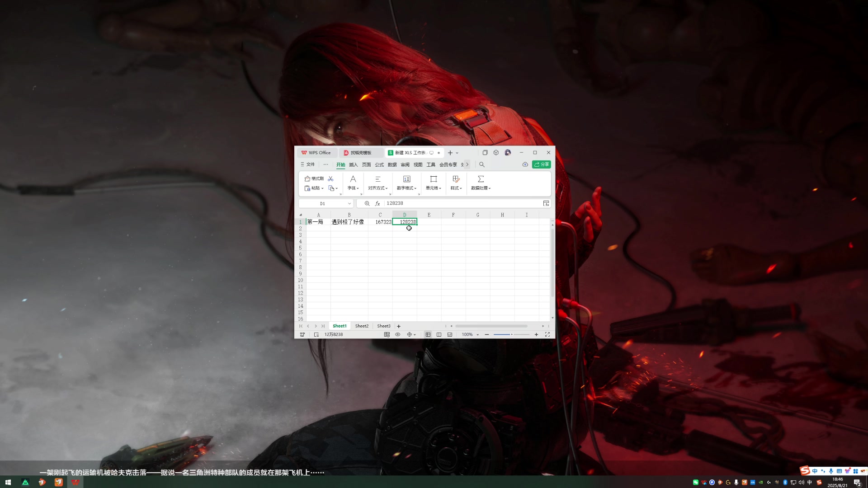Switch to page break preview view
The width and height of the screenshot is (868, 488).
(450, 334)
